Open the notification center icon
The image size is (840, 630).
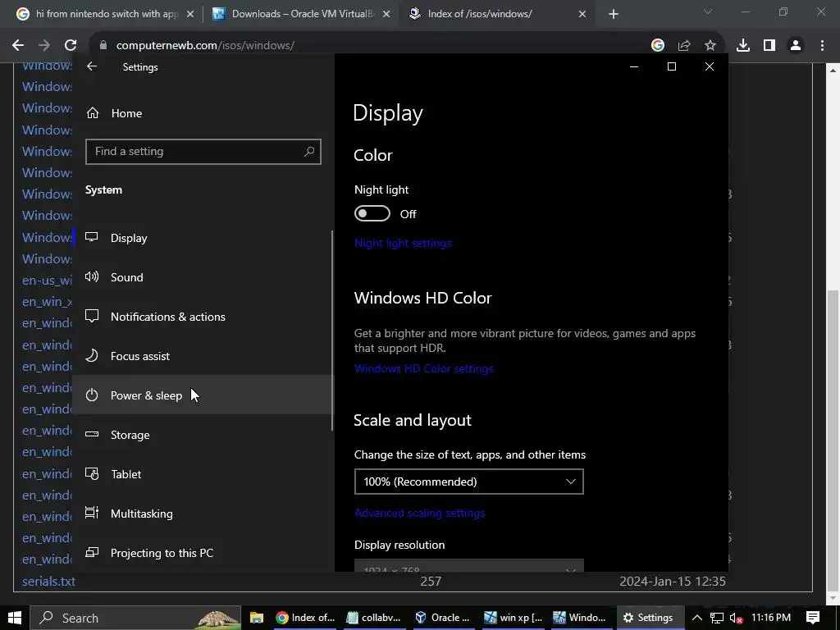click(x=813, y=618)
